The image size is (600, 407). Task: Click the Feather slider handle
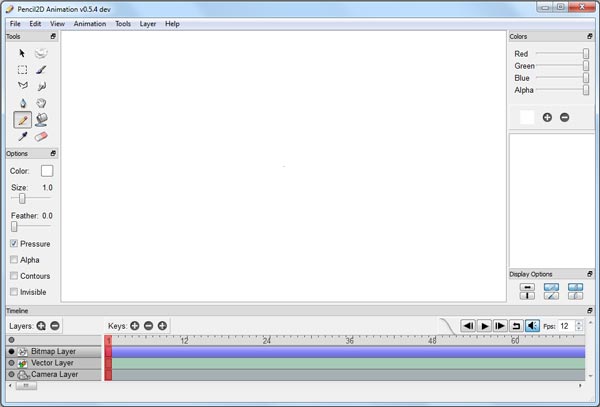(14, 226)
